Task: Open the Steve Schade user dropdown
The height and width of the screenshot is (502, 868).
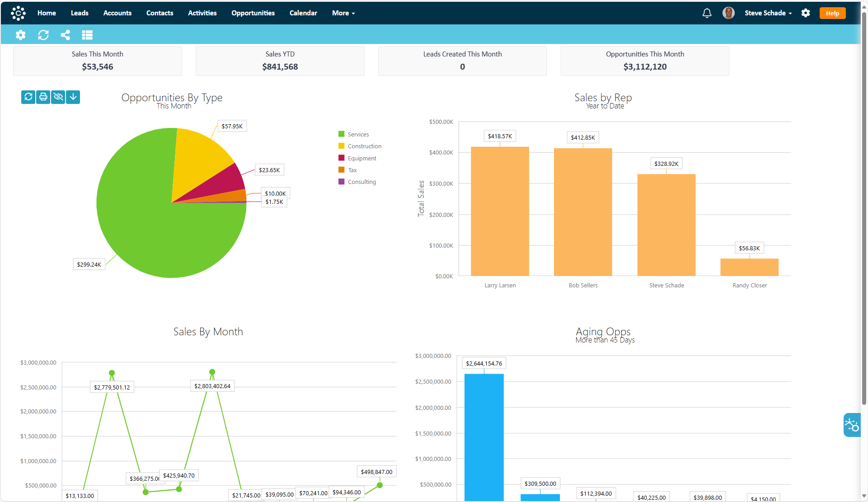Action: pos(768,13)
